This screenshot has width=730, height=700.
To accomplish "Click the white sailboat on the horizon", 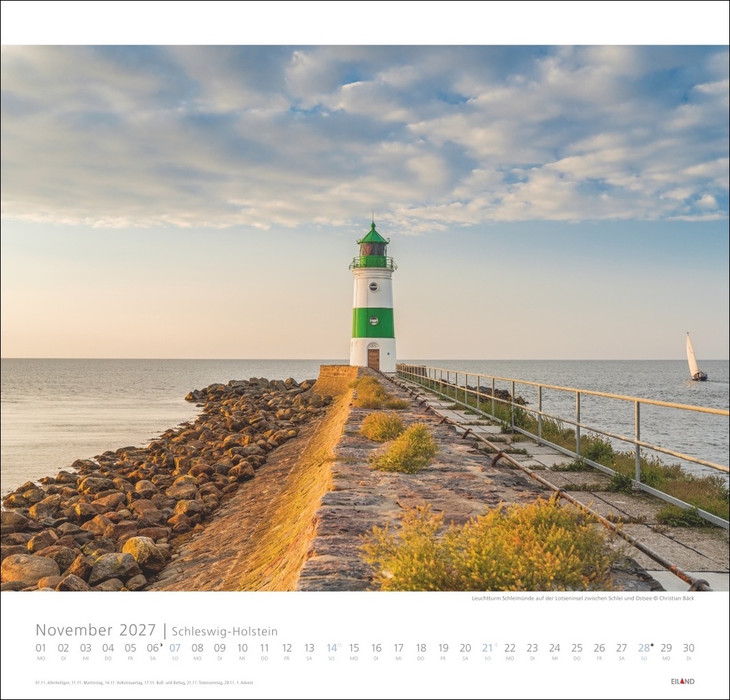I will pos(693,354).
